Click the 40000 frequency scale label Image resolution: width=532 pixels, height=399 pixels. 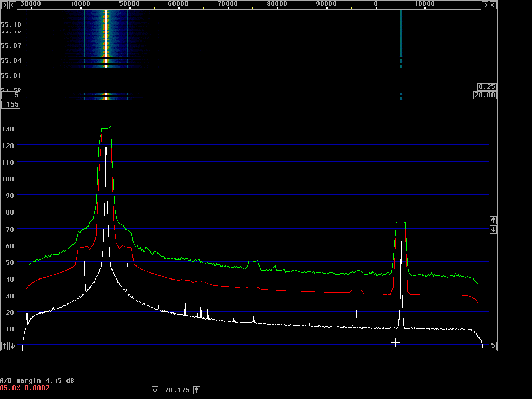(x=80, y=4)
